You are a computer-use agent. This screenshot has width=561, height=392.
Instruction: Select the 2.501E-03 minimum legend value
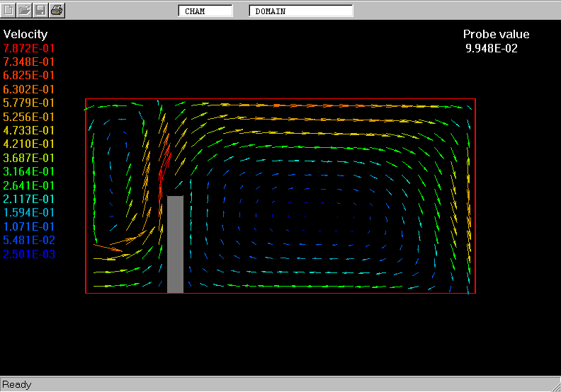coord(29,254)
